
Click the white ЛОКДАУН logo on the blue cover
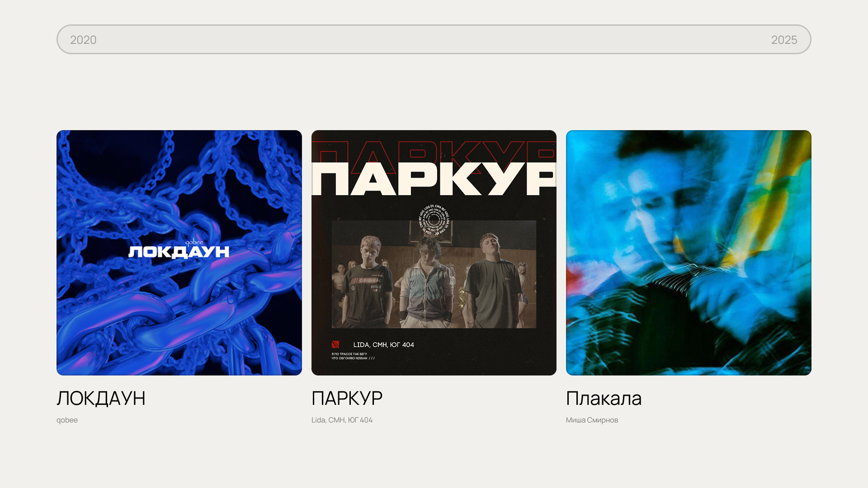click(179, 252)
